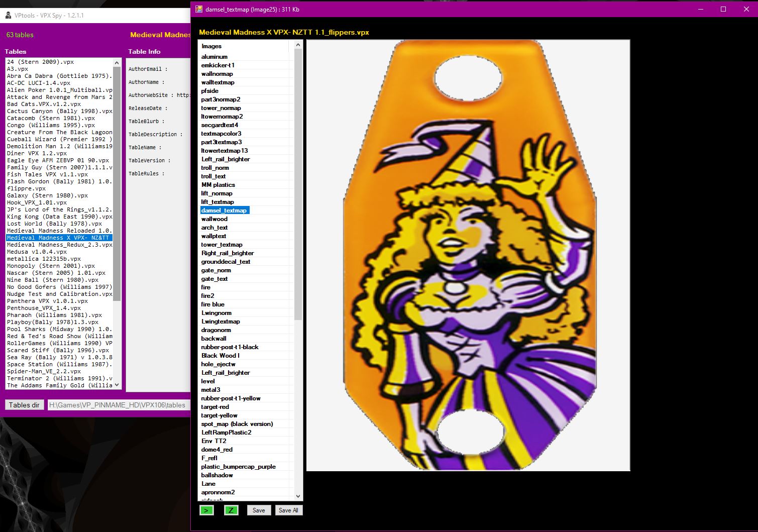Choose plastic_bumpercap_purple image entry

[238, 467]
